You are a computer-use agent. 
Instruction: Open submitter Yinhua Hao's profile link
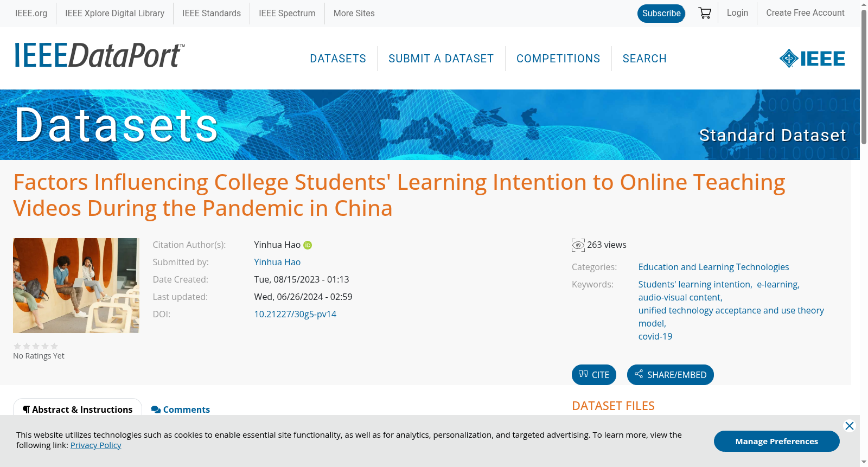point(277,262)
